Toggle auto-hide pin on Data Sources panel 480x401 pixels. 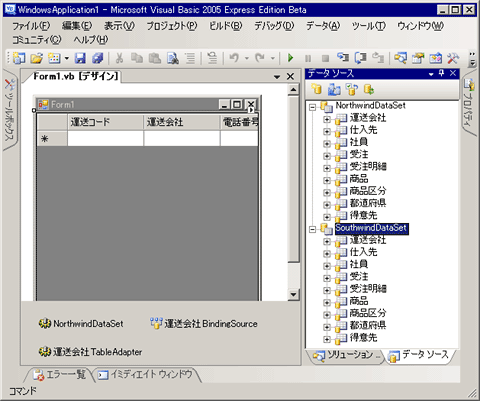tap(442, 73)
